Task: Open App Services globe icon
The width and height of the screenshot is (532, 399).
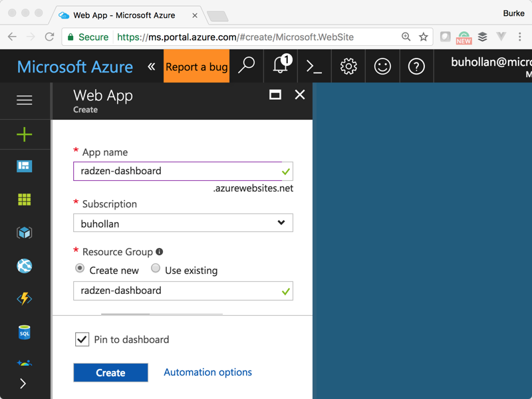Action: point(25,265)
